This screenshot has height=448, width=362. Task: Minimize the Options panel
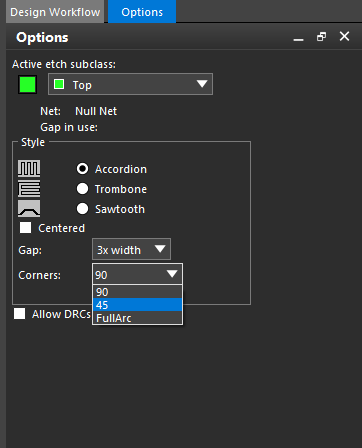click(x=298, y=37)
